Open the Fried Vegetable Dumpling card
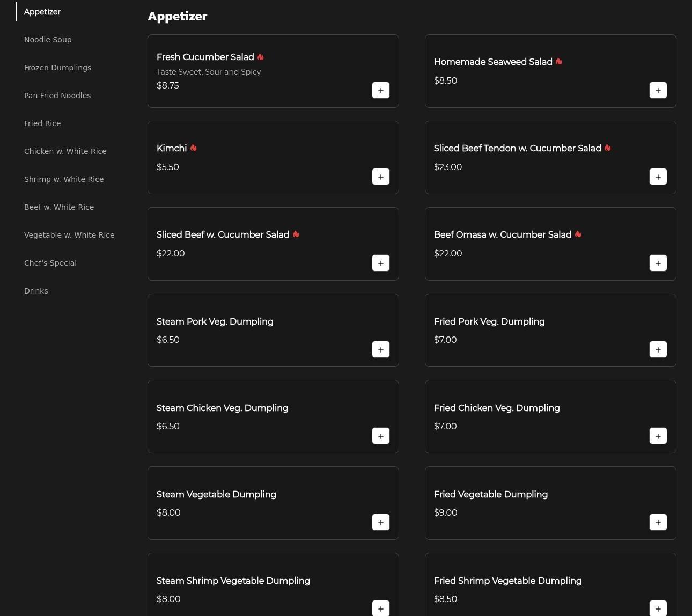Viewport: 692px width, 616px height. (x=490, y=494)
